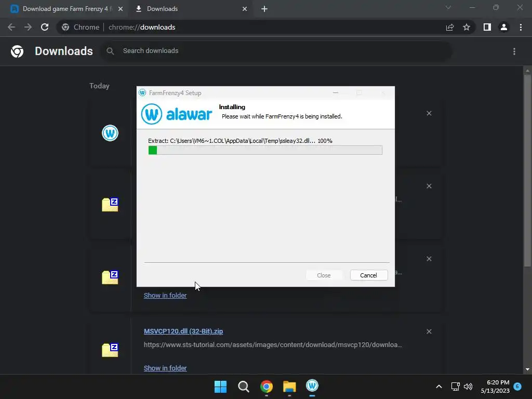This screenshot has width=532, height=399.
Task: Open the clock showing 6:20 PM
Action: tap(495, 387)
